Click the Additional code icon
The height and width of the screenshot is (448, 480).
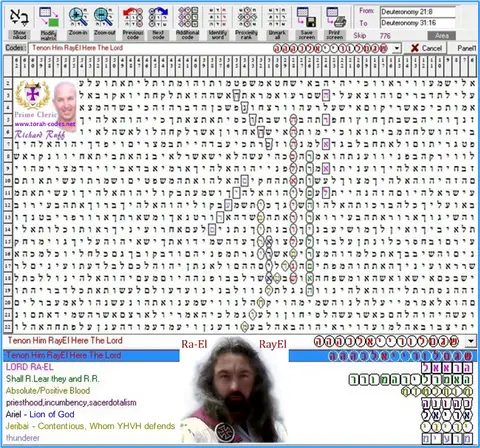click(187, 17)
